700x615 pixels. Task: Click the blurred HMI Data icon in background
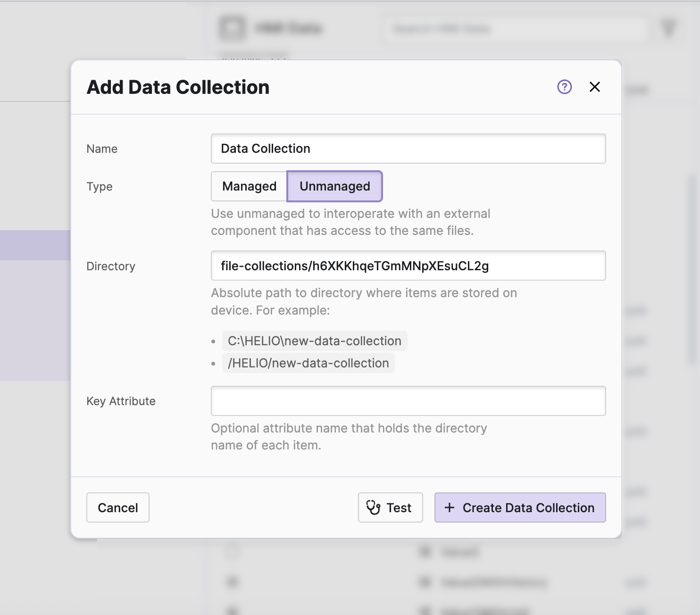[232, 28]
